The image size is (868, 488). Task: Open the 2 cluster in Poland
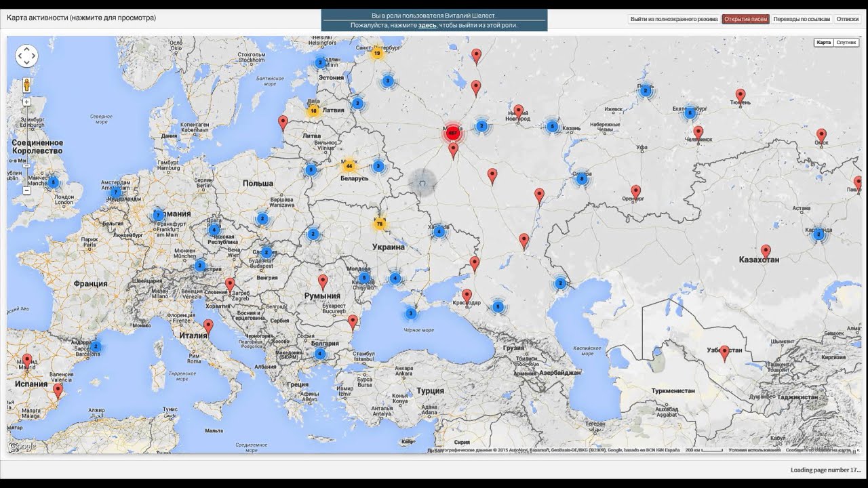tap(262, 218)
